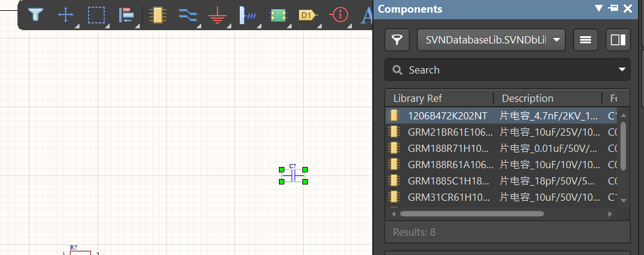
Task: Click the R? resistor designator label
Action: [x=73, y=248]
